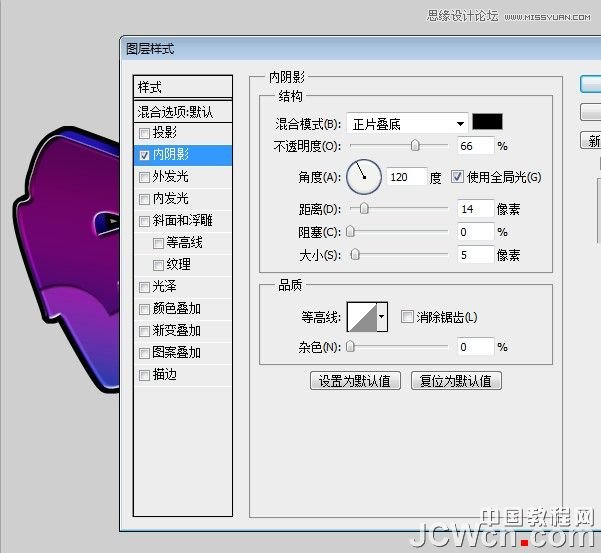
Task: Select the 渐变叠加 style row label
Action: pyautogui.click(x=176, y=331)
